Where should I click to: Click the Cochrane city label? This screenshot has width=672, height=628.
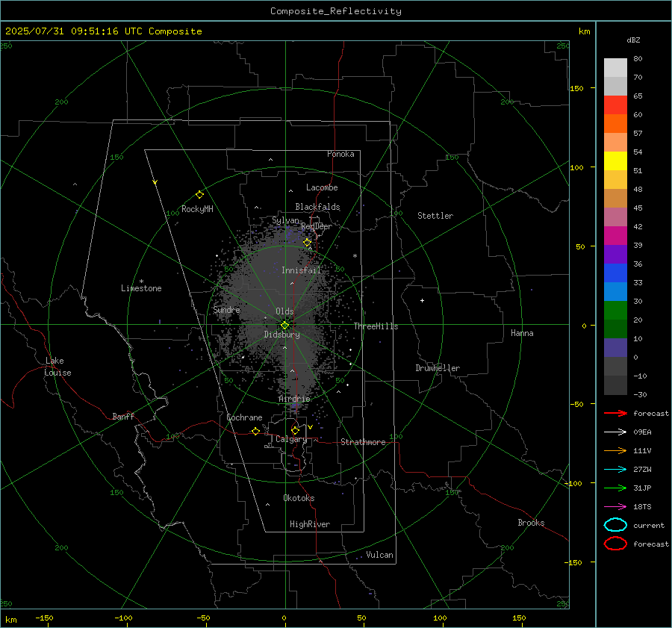244,417
